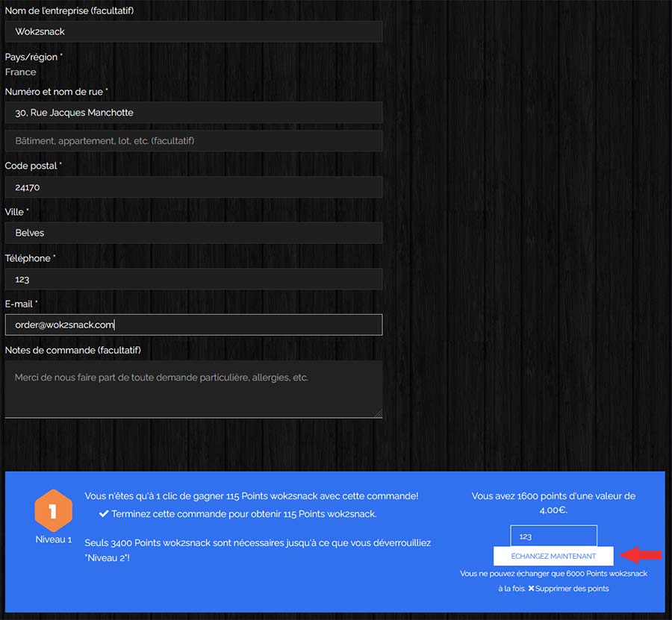Image resolution: width=672 pixels, height=620 pixels.
Task: Click the "Nom de l'entreprise" field label
Action: (x=69, y=11)
